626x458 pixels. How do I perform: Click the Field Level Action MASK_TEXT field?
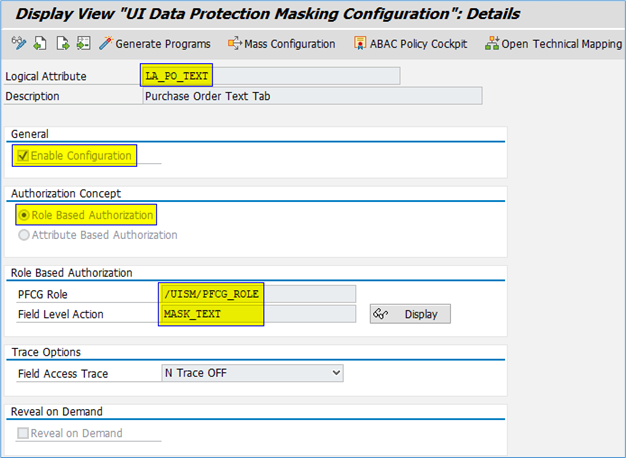(x=258, y=314)
